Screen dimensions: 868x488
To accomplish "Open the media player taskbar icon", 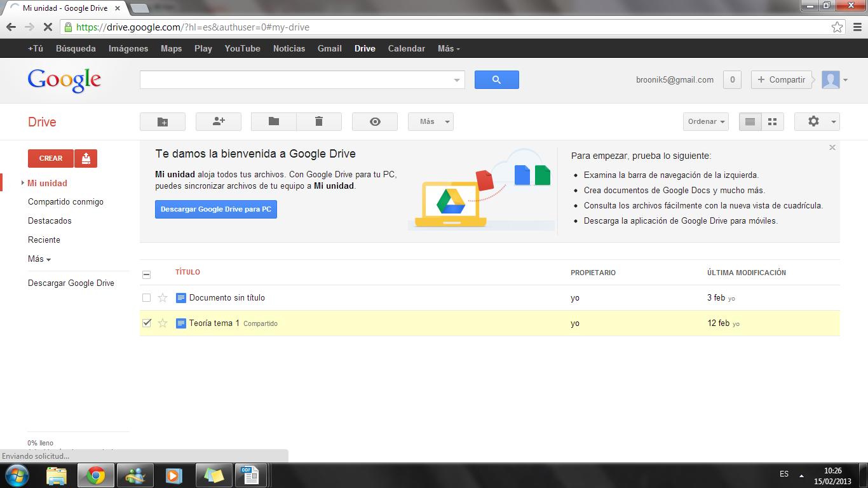I will [173, 475].
